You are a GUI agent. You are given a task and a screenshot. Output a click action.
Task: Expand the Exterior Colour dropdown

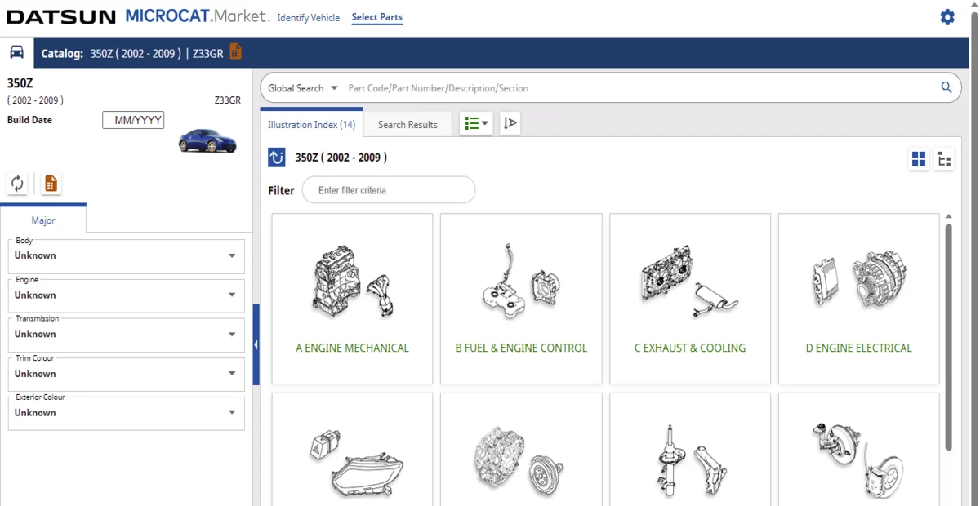127,413
